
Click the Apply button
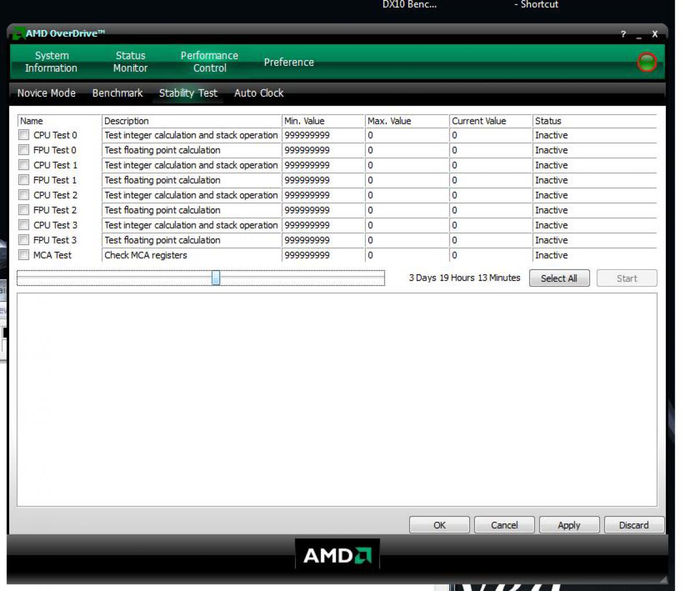[x=569, y=525]
